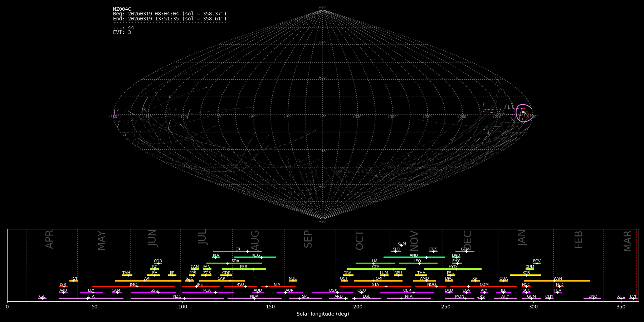This screenshot has height=322, width=644.
Task: Click the HYD shower label
Action: 453,267
